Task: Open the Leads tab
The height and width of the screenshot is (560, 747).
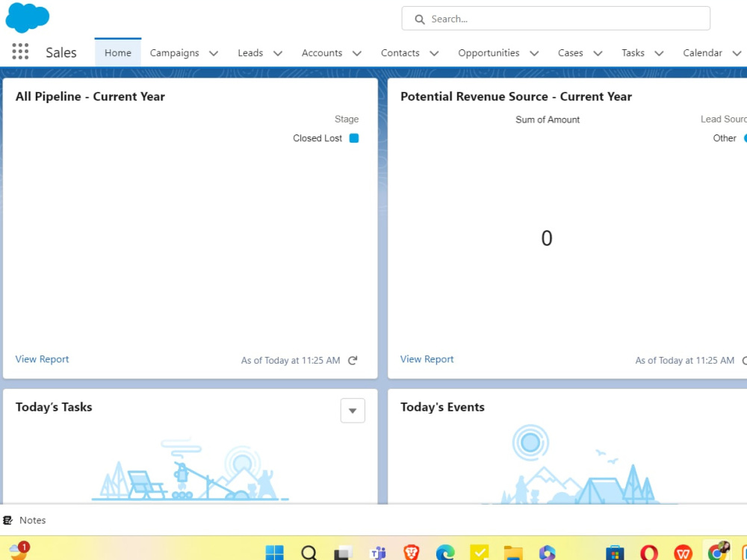Action: (250, 53)
